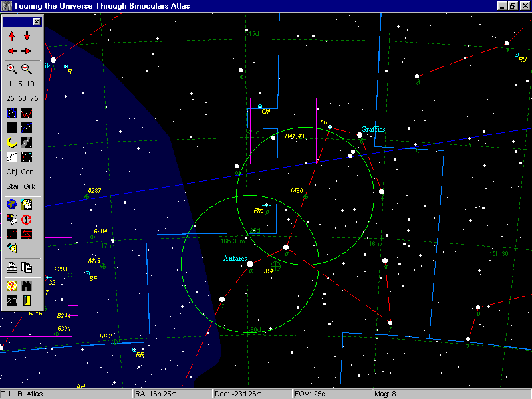Set field of view to 10 degrees
532x399 pixels.
tap(30, 84)
